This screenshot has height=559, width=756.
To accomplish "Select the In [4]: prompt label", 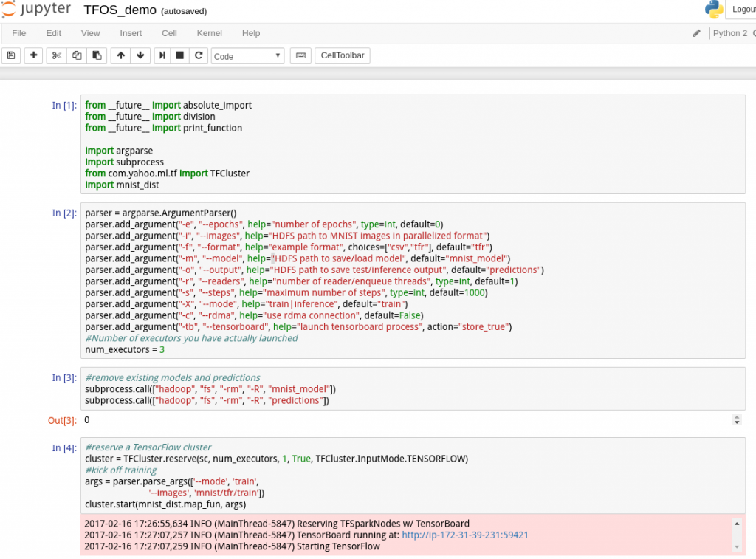I will pyautogui.click(x=64, y=447).
